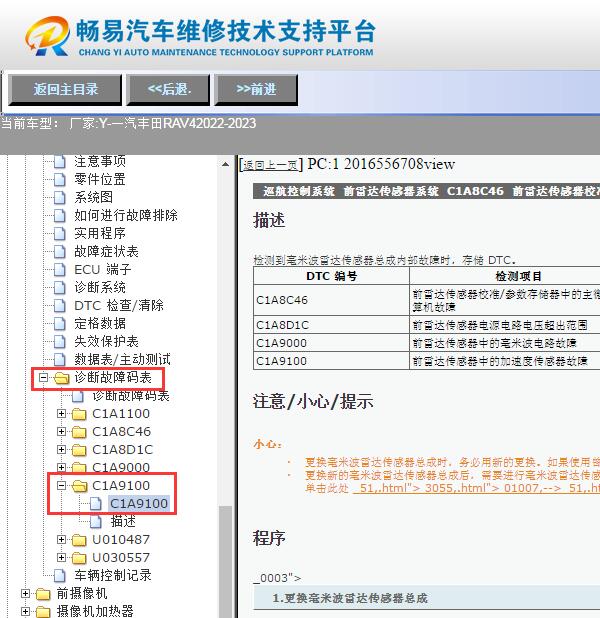The image size is (600, 618).
Task: Click the 定格数据 page icon
Action: [x=60, y=323]
